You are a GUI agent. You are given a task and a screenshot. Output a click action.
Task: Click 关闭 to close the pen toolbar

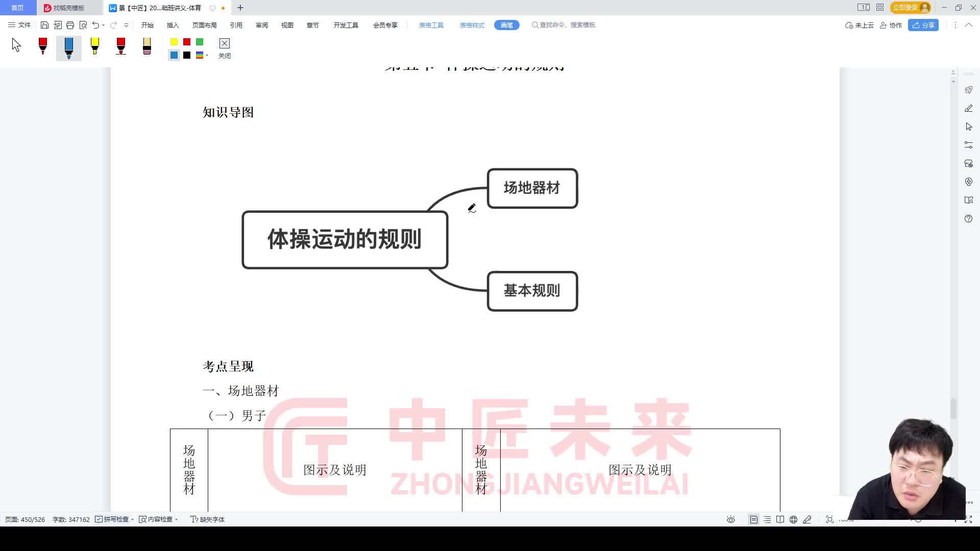click(x=225, y=48)
